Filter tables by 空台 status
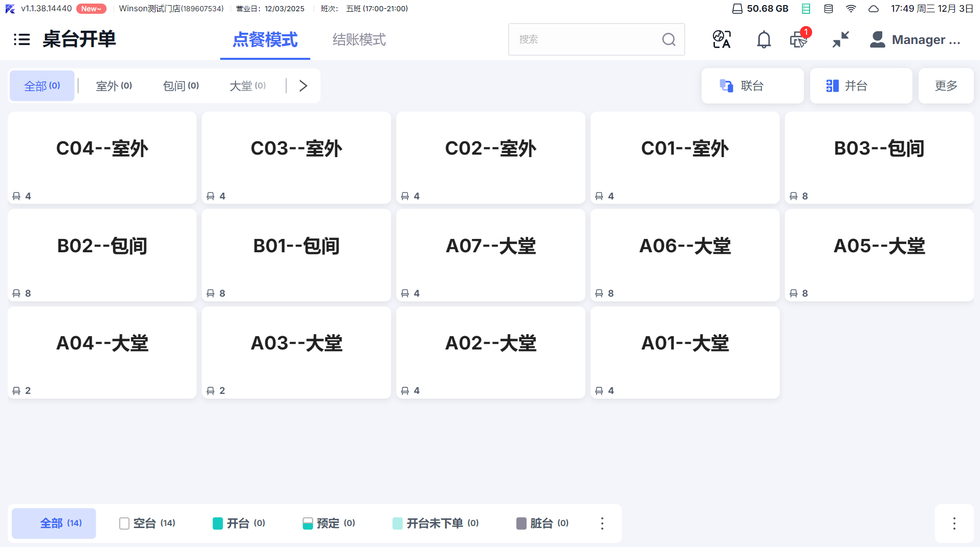 click(147, 523)
